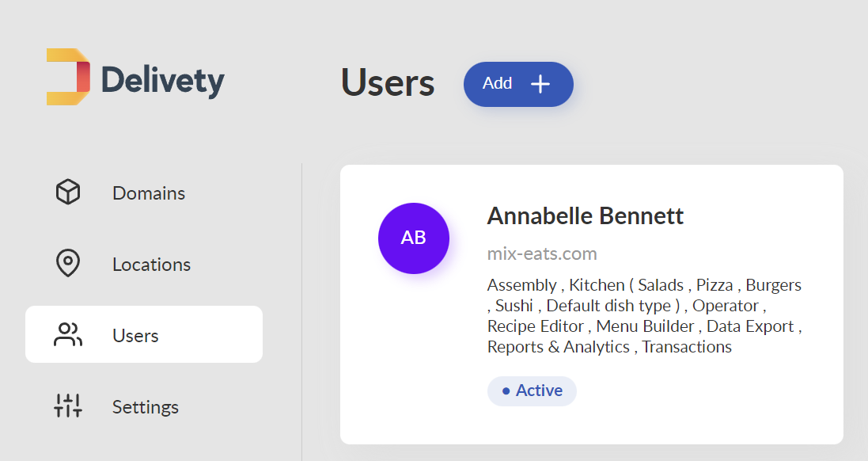
Task: Click the plus icon in Add button
Action: pos(540,84)
